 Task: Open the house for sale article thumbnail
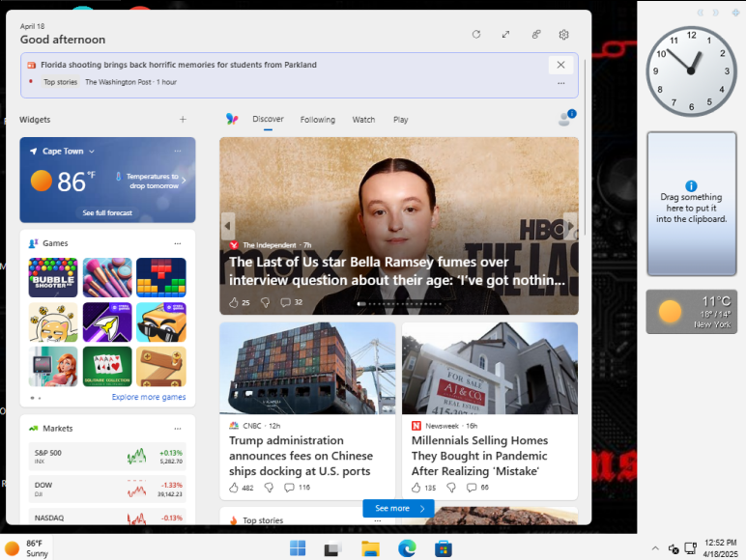tap(490, 368)
